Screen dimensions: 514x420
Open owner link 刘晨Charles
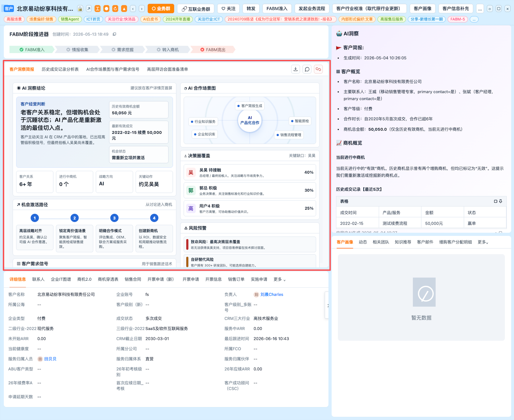tap(272, 295)
